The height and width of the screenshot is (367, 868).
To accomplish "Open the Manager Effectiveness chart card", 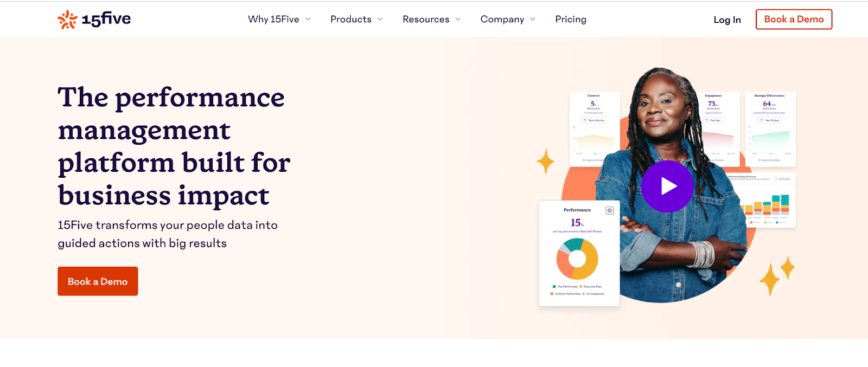I will (770, 128).
